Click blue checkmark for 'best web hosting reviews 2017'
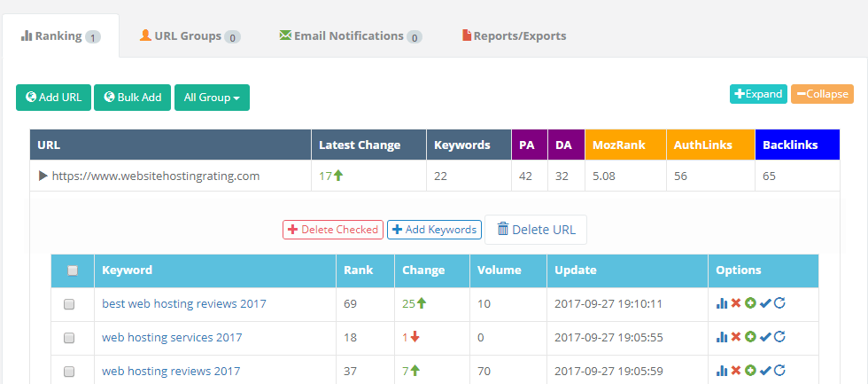 (x=765, y=303)
